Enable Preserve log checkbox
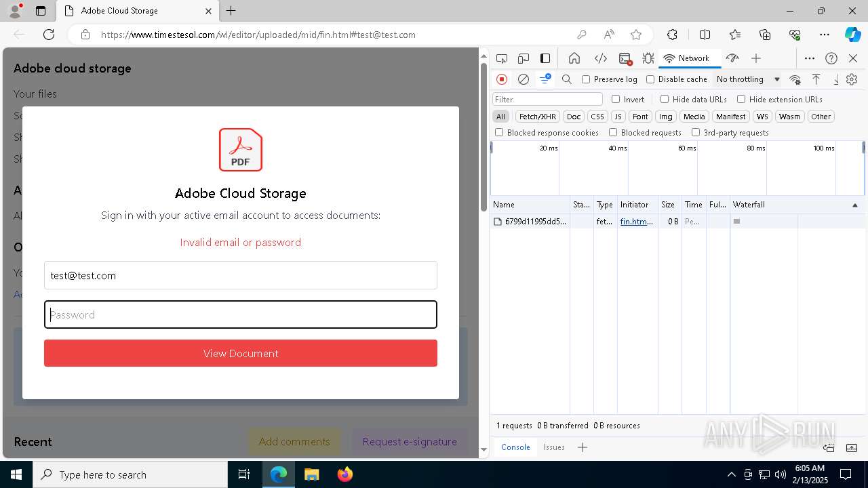 586,79
